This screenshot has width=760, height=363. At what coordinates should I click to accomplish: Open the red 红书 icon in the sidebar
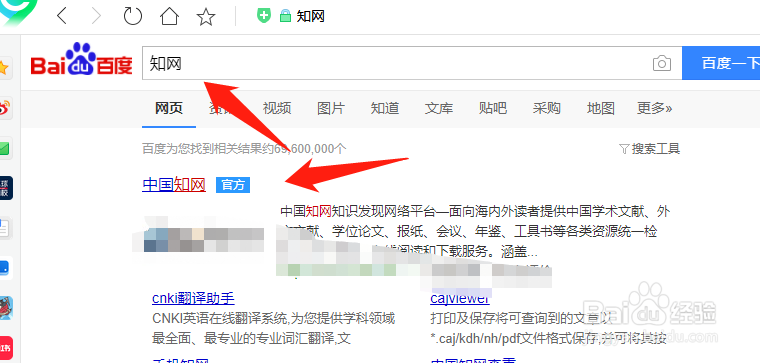pos(5,348)
